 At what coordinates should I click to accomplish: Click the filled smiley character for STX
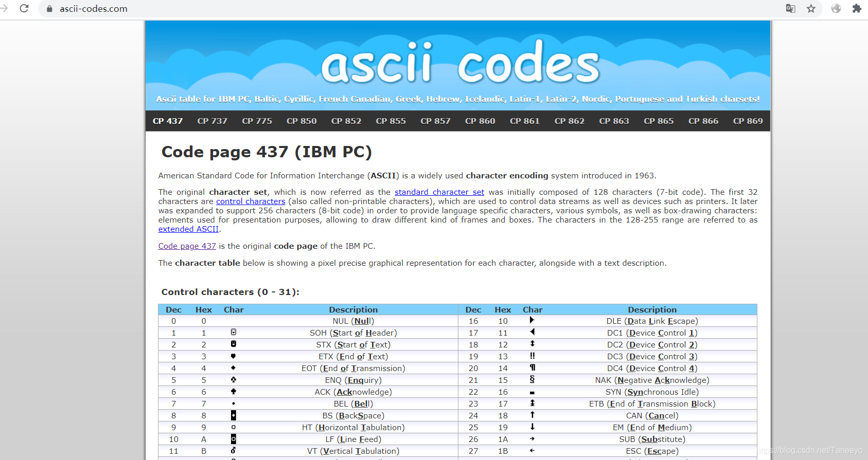(234, 344)
